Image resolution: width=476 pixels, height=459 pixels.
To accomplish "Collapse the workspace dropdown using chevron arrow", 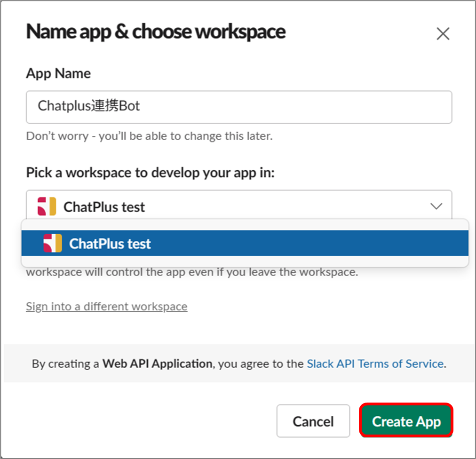I will pyautogui.click(x=436, y=206).
